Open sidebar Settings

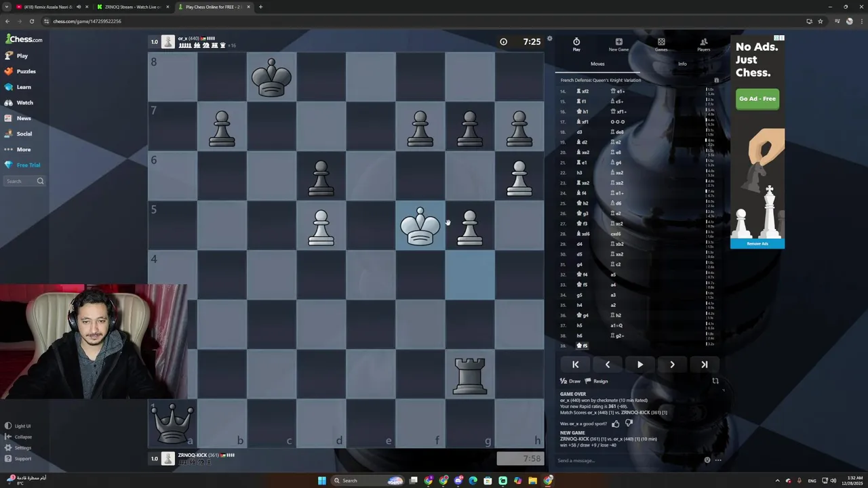click(x=18, y=447)
